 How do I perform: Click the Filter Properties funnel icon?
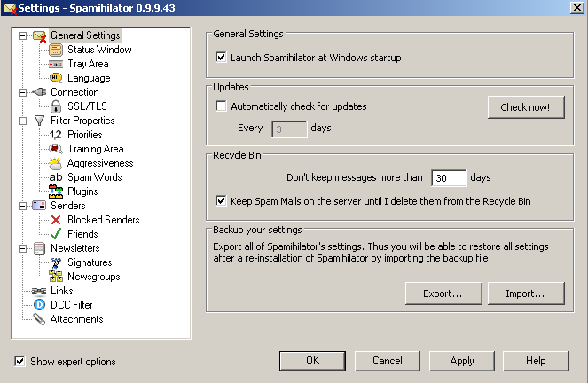39,121
